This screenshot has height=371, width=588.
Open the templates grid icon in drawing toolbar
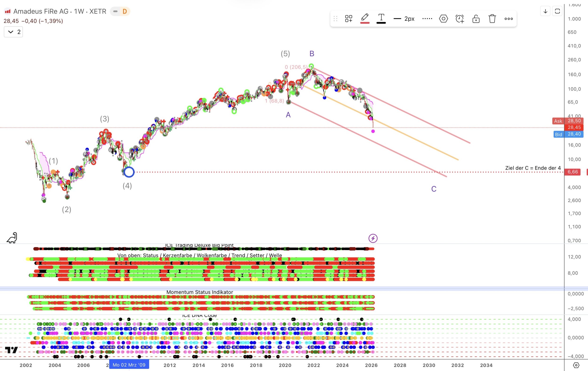coord(349,19)
